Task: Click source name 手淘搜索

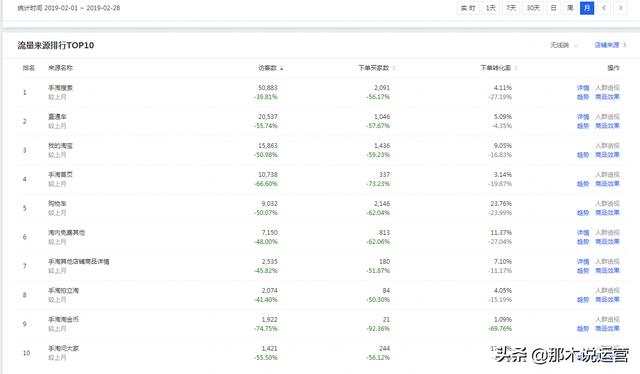Action: click(60, 88)
